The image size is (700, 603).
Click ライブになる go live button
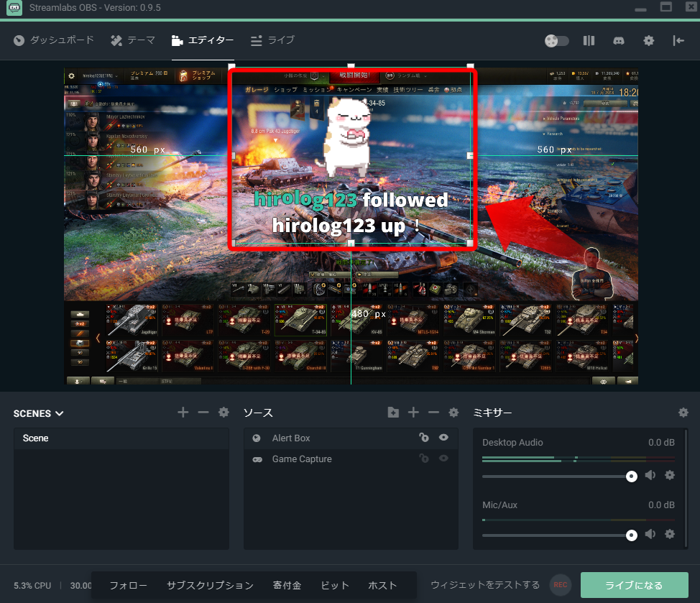[634, 585]
